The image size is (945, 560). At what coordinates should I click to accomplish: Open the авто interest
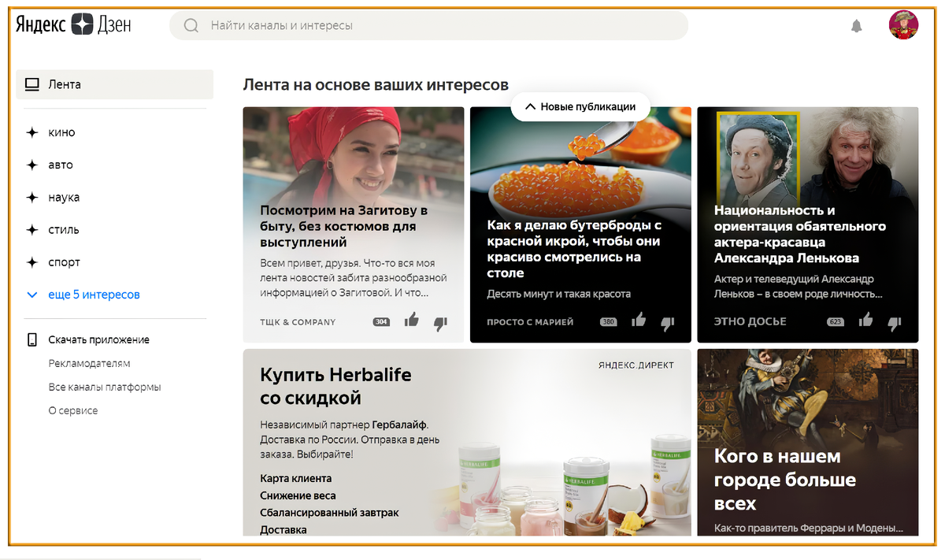(61, 165)
